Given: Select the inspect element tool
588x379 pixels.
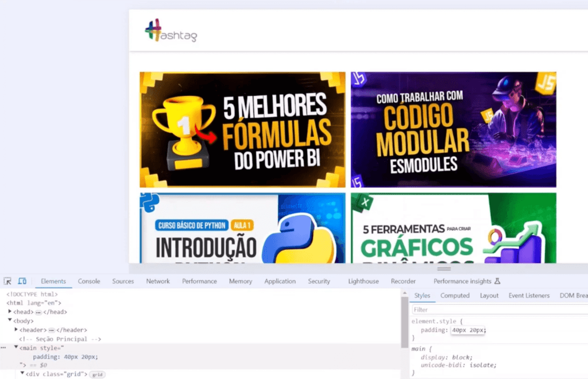Looking at the screenshot, I should (x=8, y=281).
